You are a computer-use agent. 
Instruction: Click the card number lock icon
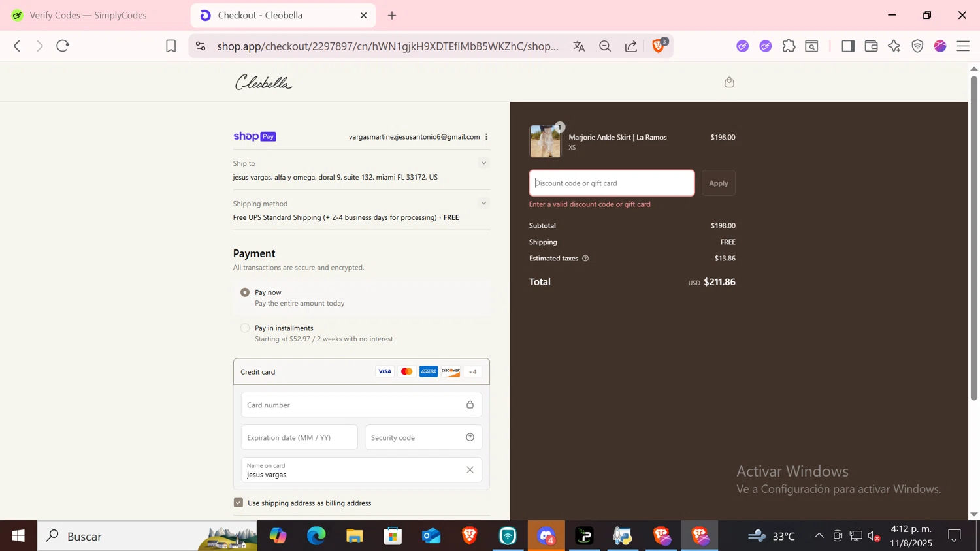tap(470, 405)
